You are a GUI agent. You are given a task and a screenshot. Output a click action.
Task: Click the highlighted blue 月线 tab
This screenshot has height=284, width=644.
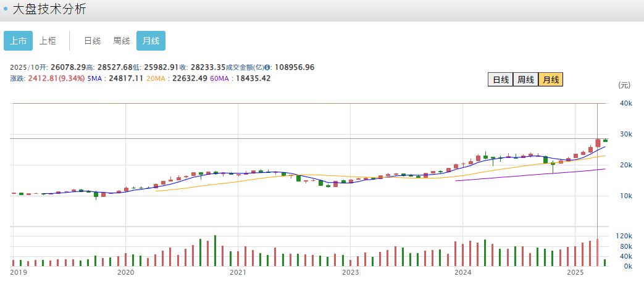151,41
